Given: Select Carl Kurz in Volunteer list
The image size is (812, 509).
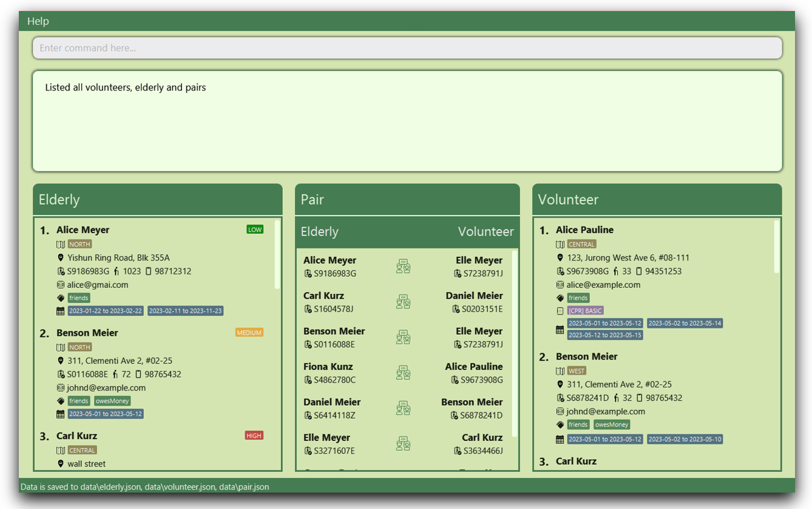Looking at the screenshot, I should pyautogui.click(x=576, y=462).
